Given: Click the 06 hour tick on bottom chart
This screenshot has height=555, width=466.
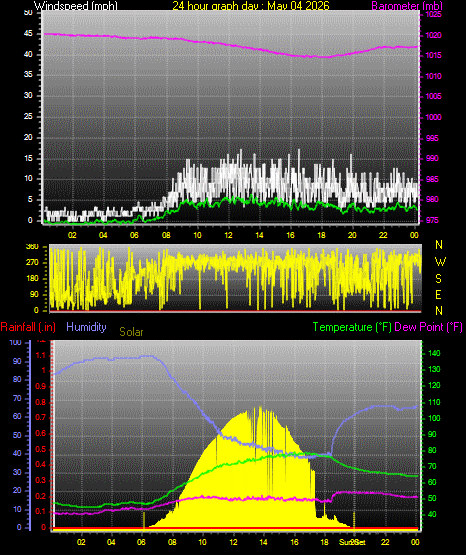Looking at the screenshot, I should [x=141, y=542].
